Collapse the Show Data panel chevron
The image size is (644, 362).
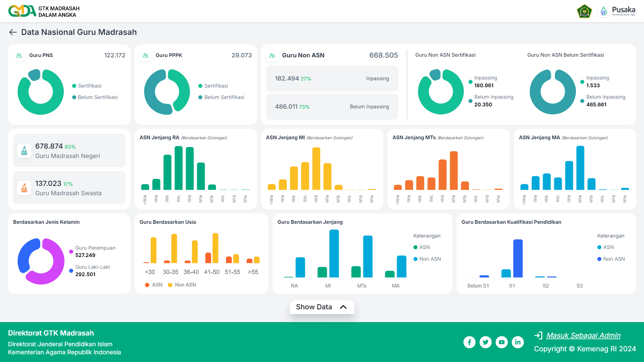tap(343, 307)
